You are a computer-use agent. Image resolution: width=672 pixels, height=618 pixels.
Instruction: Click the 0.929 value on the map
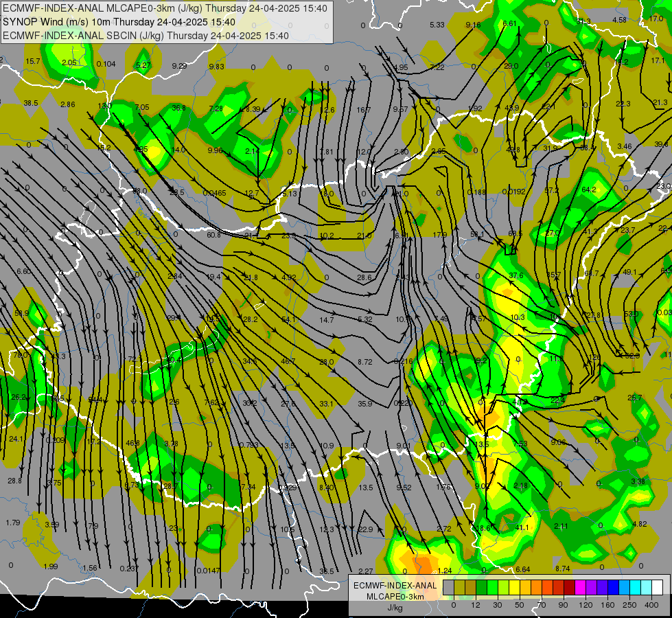pos(288,488)
